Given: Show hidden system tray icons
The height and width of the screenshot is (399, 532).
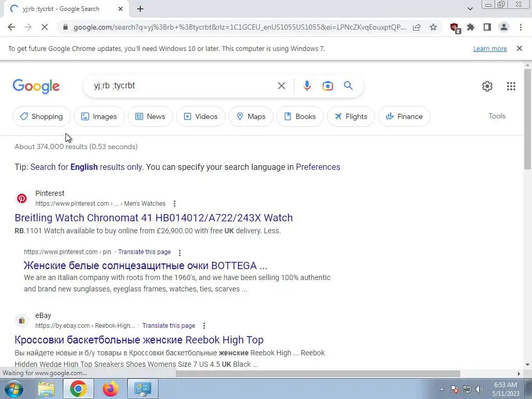Looking at the screenshot, I should coord(442,389).
